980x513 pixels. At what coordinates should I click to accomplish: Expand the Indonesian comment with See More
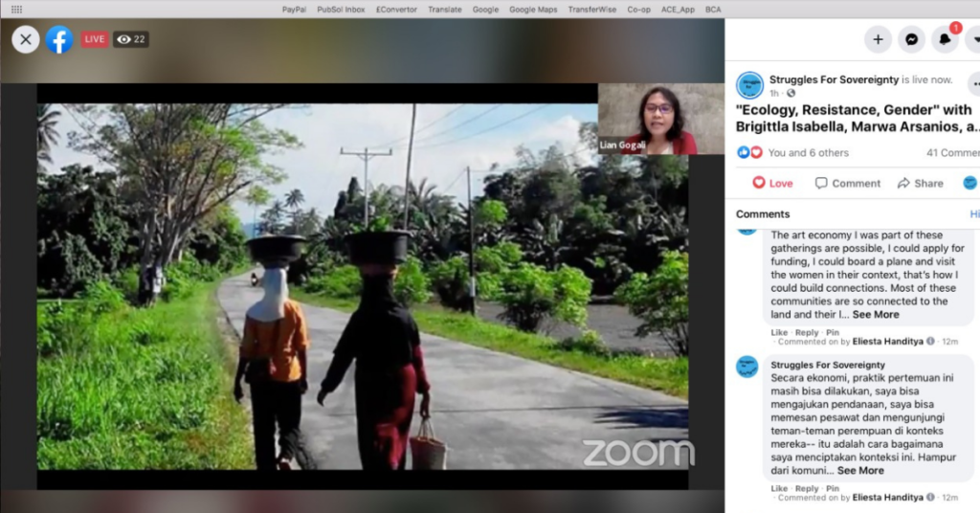coord(860,470)
